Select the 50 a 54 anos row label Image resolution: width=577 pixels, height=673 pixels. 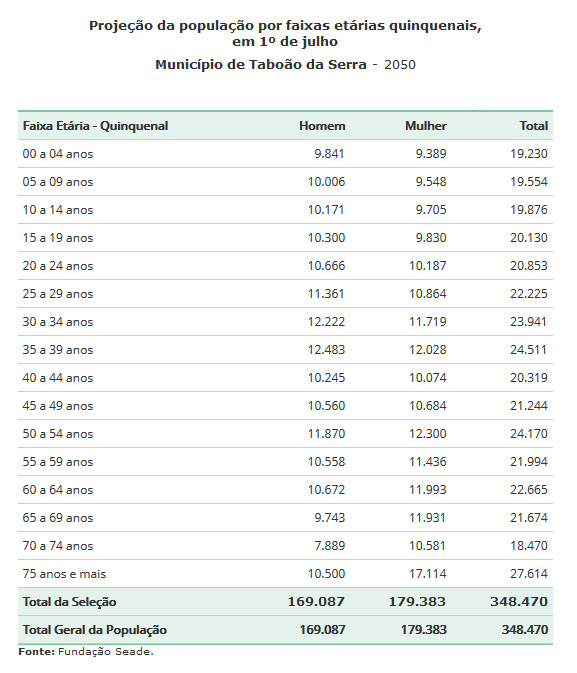coord(58,434)
